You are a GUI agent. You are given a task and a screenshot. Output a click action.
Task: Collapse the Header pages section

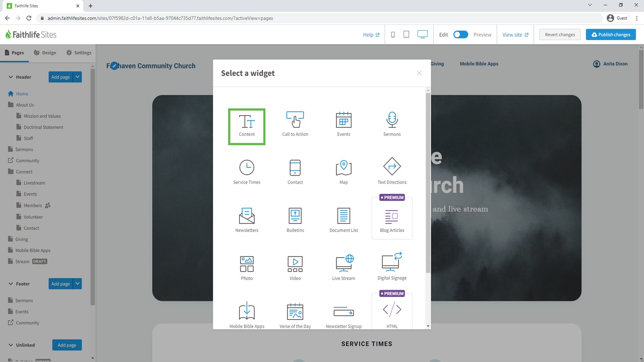click(x=11, y=77)
